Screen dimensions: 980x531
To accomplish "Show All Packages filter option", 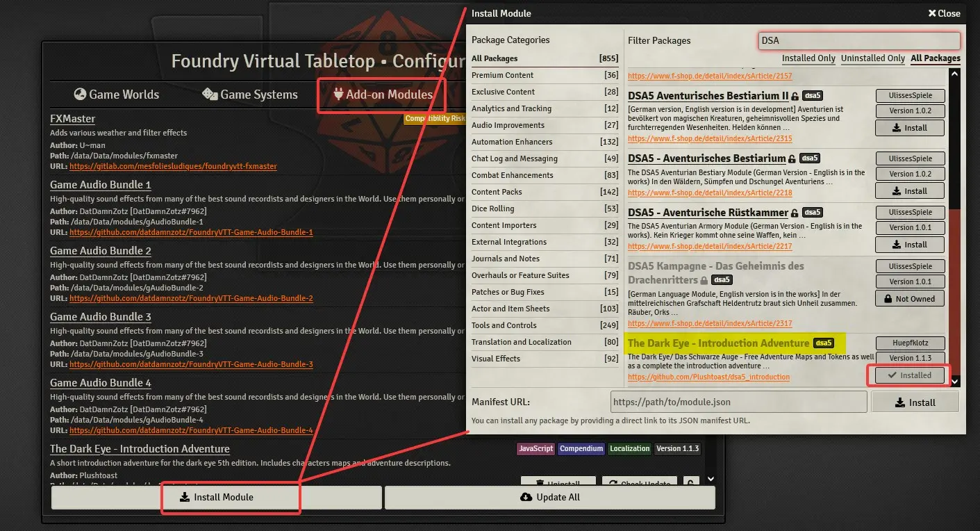I will point(936,58).
